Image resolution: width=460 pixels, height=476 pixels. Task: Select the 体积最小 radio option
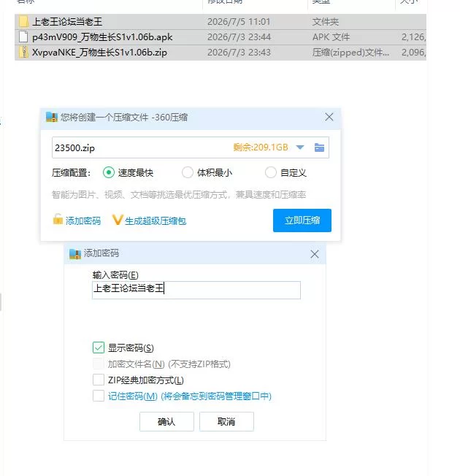(188, 172)
